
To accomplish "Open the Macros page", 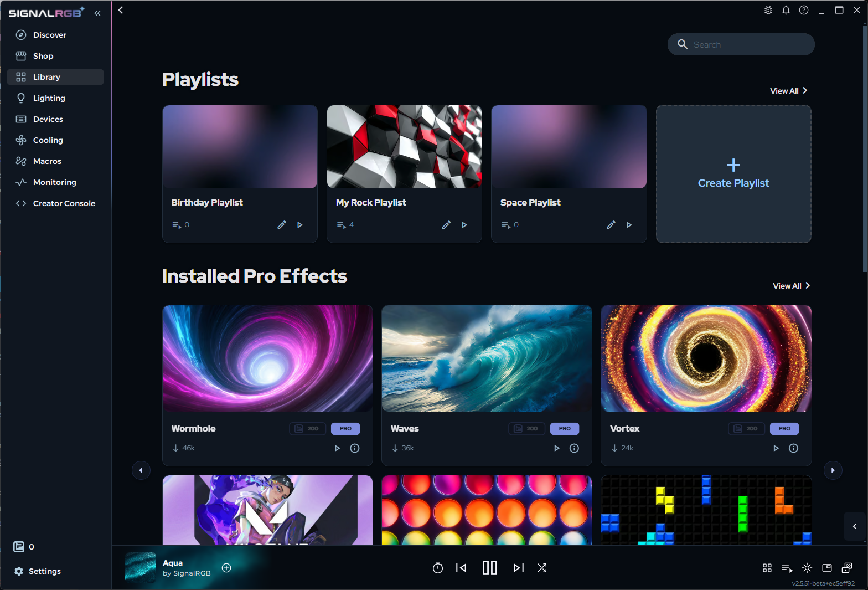I will [x=55, y=161].
